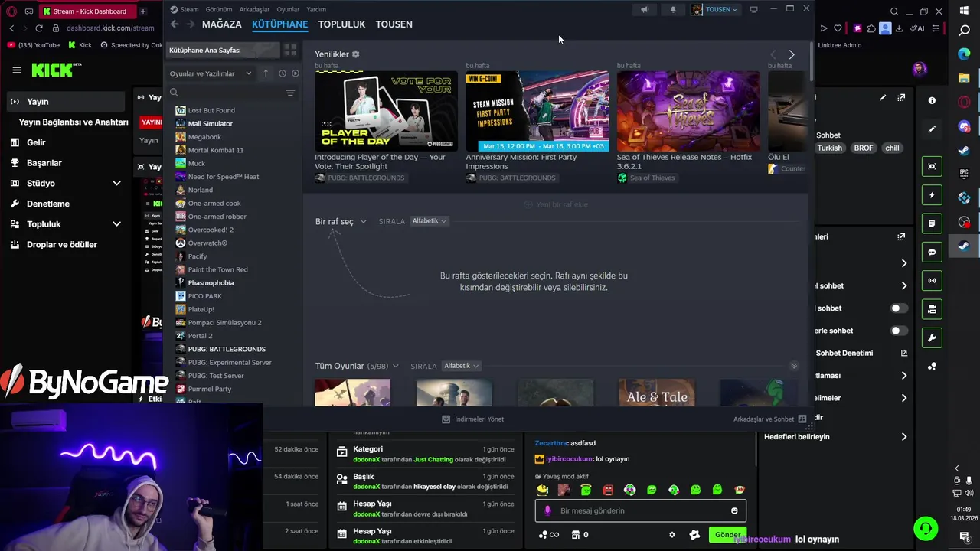
Task: Open KÜTÜPHANE tab in Steam
Action: (280, 24)
